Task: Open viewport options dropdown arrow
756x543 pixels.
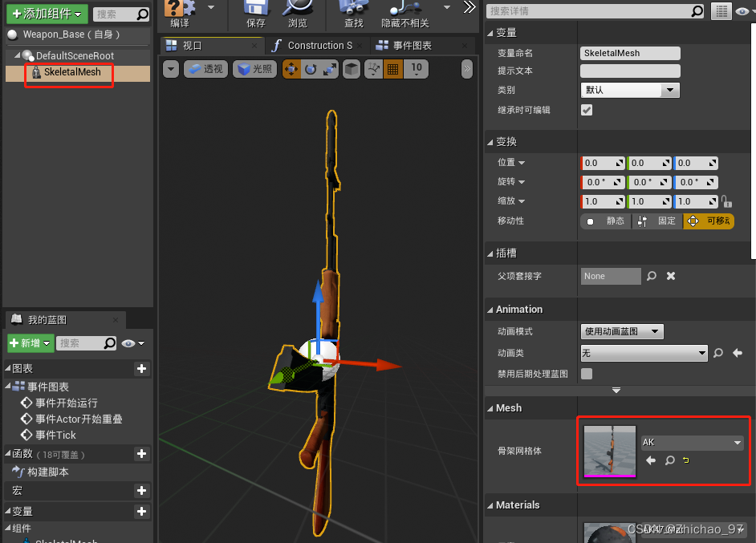Action: tap(171, 70)
